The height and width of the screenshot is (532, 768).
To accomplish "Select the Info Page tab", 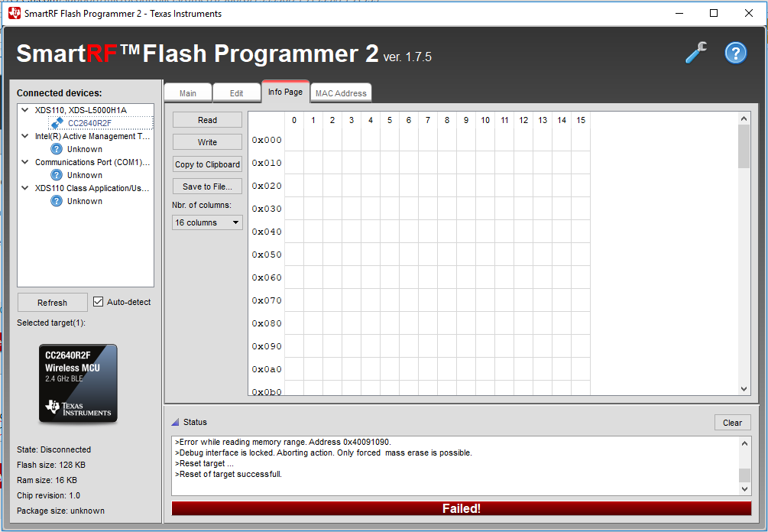I will pos(285,92).
